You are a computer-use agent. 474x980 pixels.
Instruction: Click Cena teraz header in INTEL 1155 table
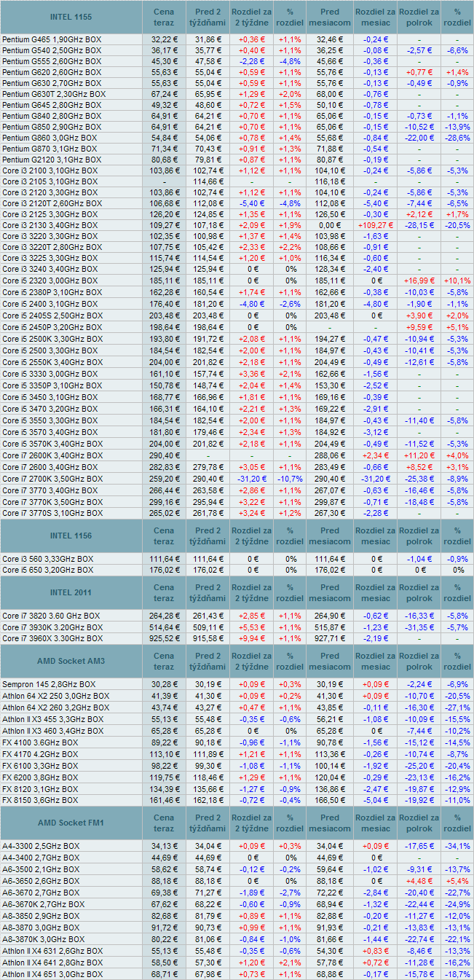(x=164, y=16)
